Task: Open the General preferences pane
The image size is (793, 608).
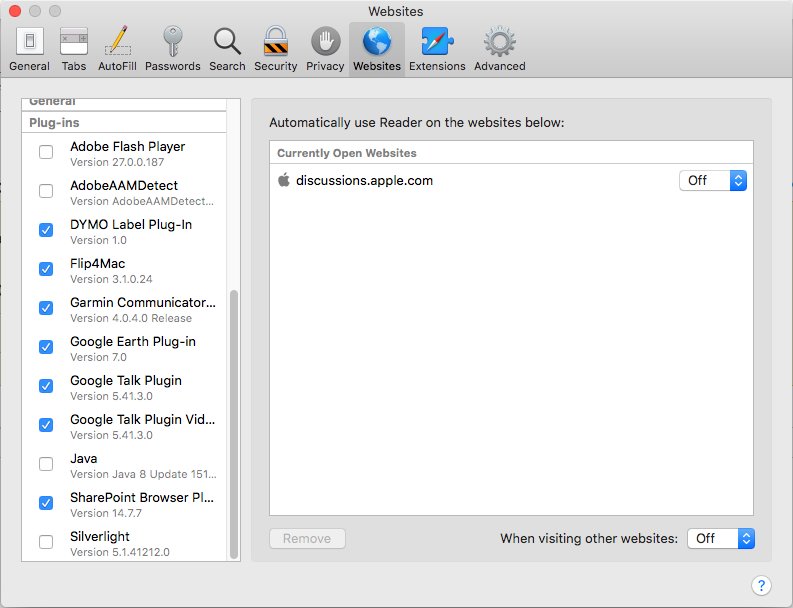Action: point(29,48)
